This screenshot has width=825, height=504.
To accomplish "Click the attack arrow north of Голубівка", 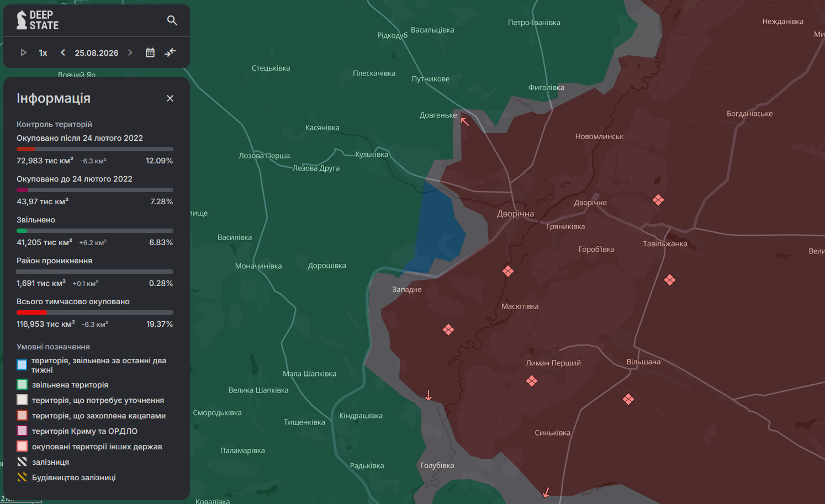I will tap(429, 395).
